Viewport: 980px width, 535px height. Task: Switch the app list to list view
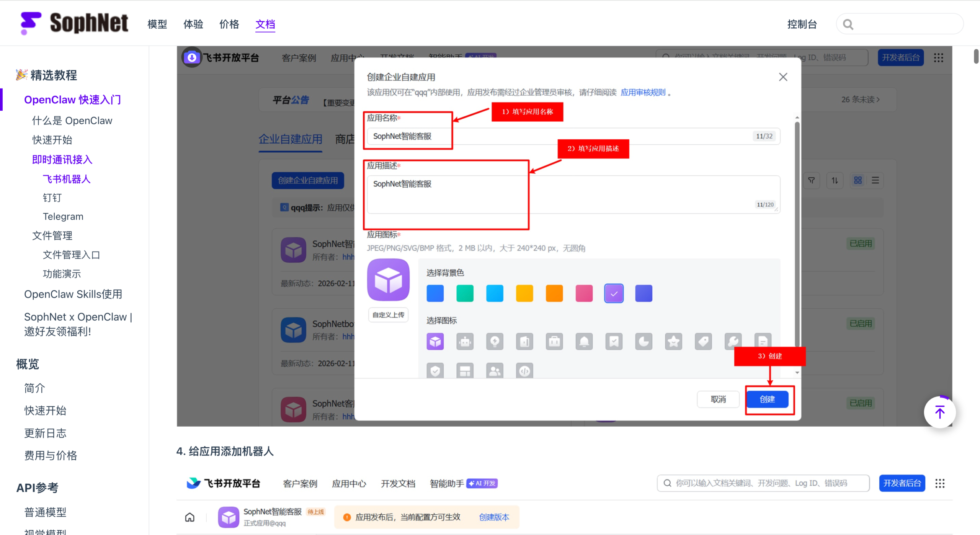(x=875, y=180)
